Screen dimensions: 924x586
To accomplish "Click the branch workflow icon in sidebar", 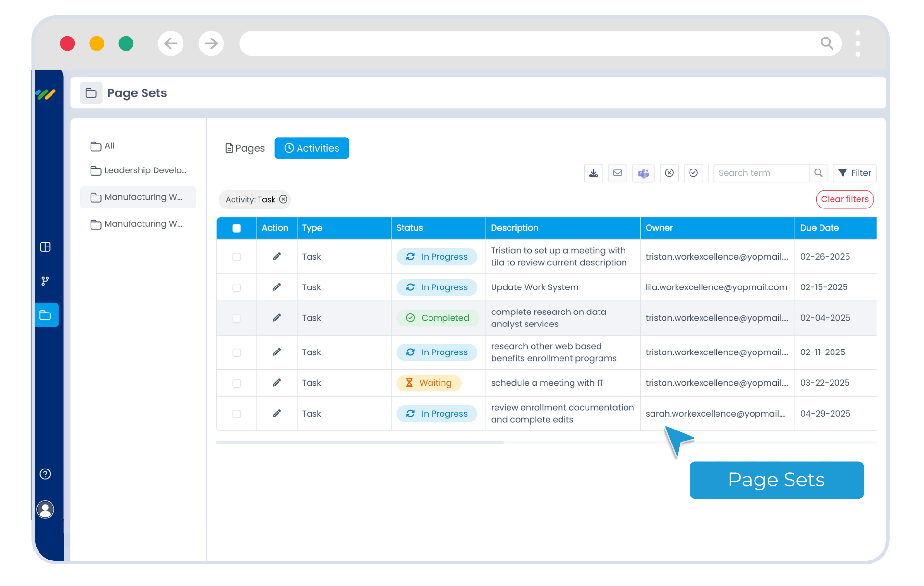I will (x=45, y=281).
